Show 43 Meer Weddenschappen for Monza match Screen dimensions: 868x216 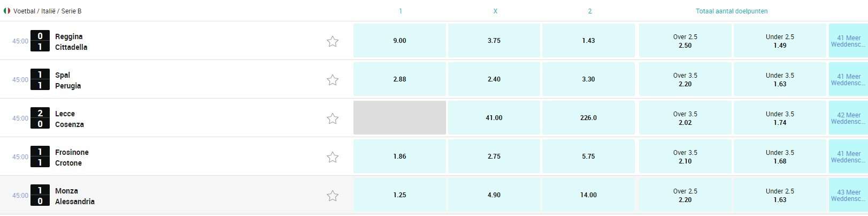pyautogui.click(x=848, y=195)
